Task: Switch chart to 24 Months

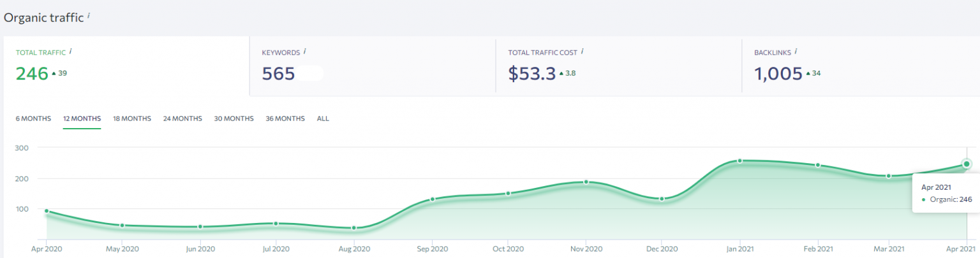Action: tap(182, 118)
